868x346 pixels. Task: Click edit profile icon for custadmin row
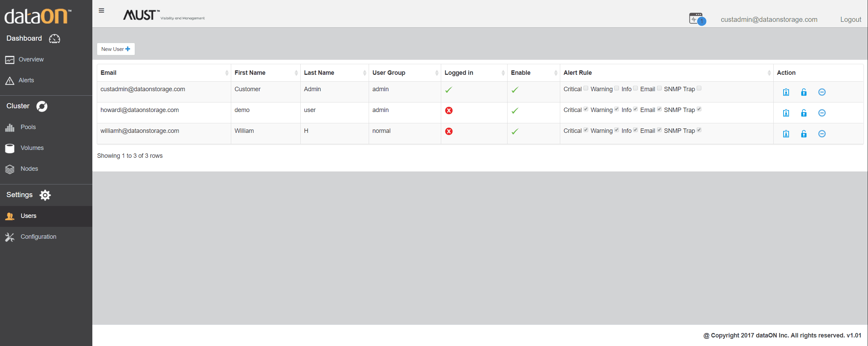pos(786,92)
